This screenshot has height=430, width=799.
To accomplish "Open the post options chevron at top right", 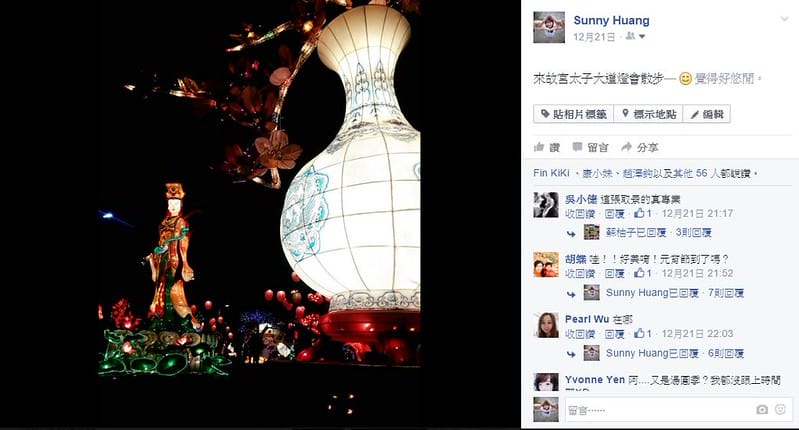I will [784, 19].
